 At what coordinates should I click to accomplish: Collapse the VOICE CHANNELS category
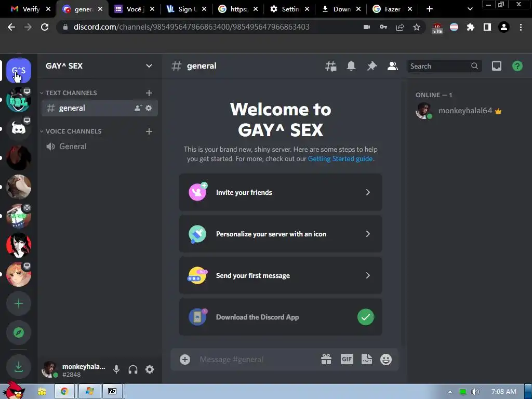coord(71,131)
